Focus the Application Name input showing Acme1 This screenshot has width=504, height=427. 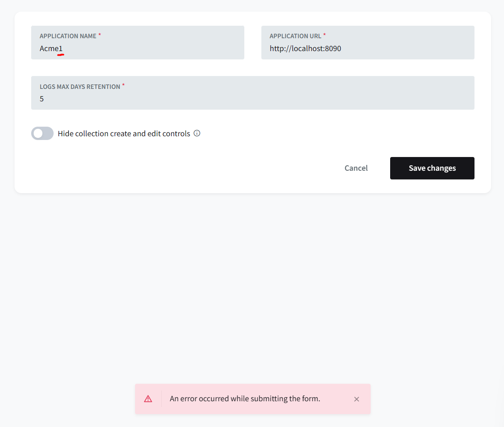click(125, 49)
